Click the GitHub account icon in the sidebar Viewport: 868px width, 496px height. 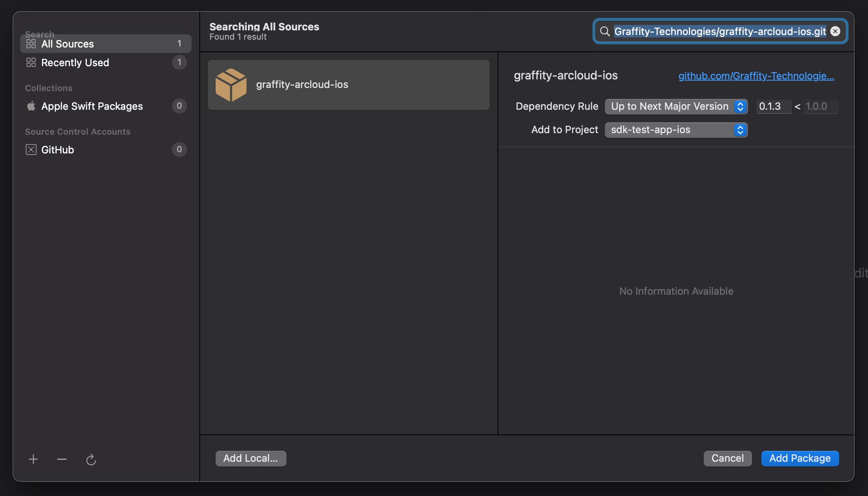(x=31, y=150)
